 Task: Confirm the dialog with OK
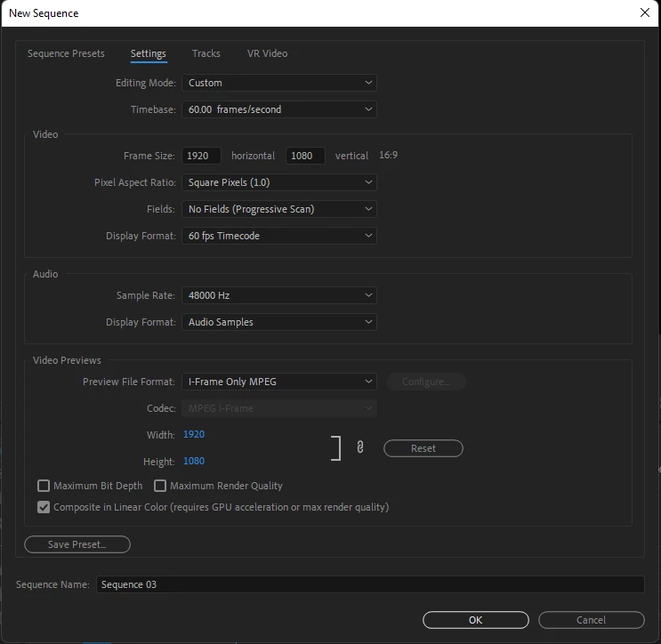pos(476,620)
